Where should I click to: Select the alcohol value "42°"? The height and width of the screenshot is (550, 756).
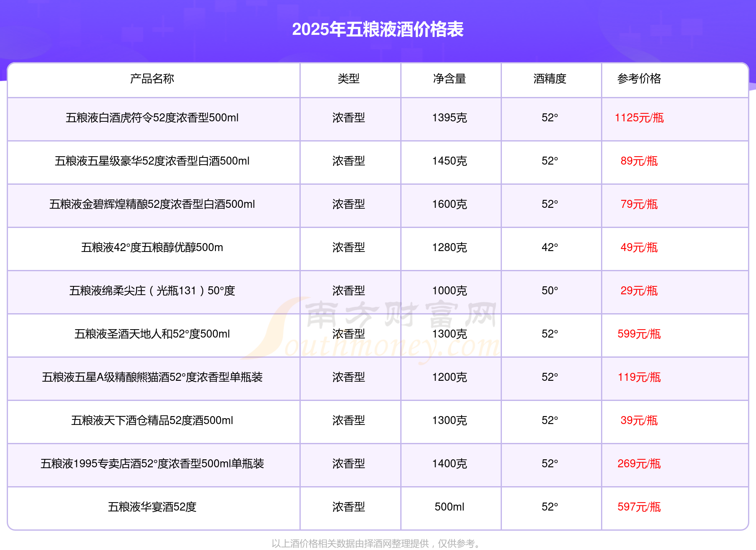550,247
